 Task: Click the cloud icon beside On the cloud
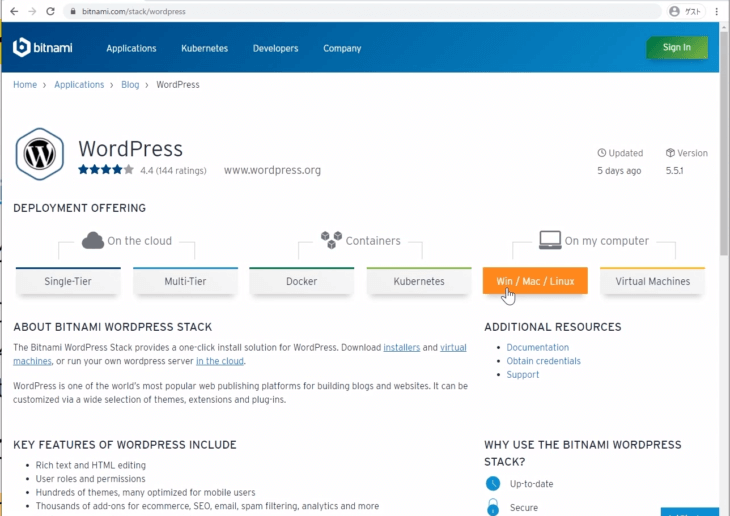(93, 240)
